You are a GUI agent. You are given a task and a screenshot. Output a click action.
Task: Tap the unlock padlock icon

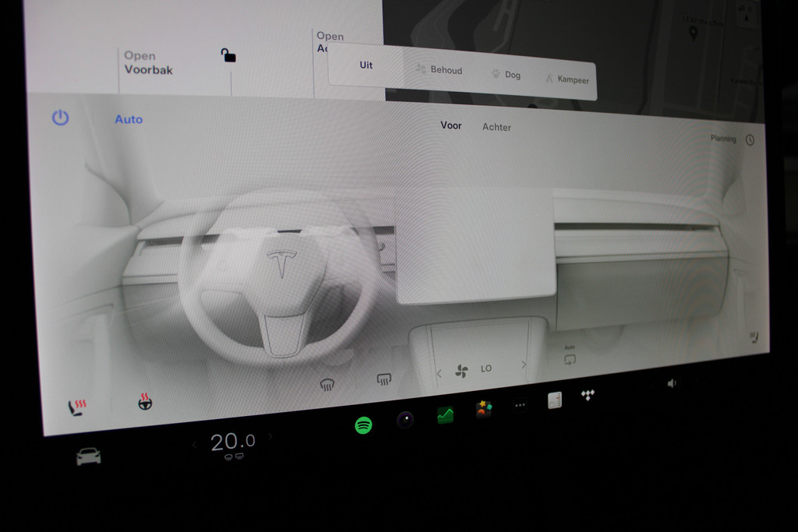coord(228,55)
